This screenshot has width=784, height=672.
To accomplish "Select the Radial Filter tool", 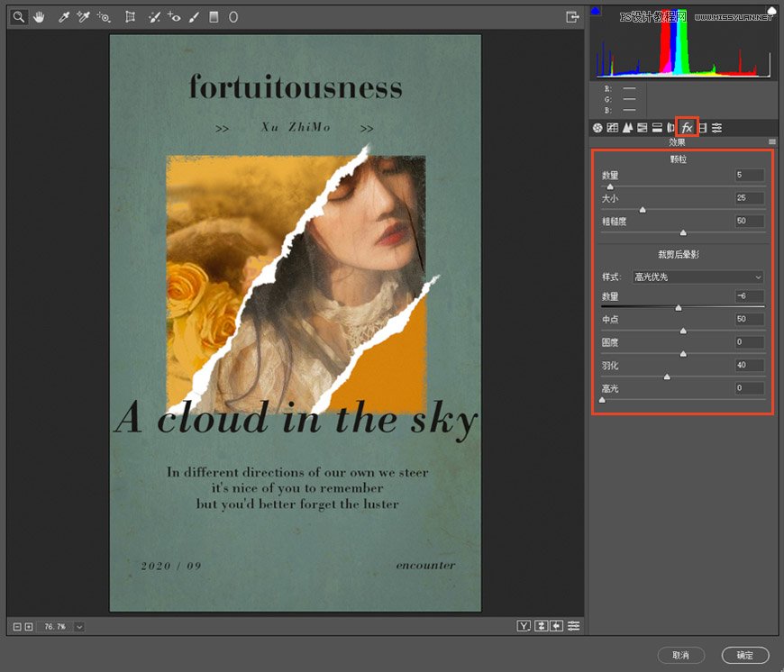I will (x=232, y=16).
